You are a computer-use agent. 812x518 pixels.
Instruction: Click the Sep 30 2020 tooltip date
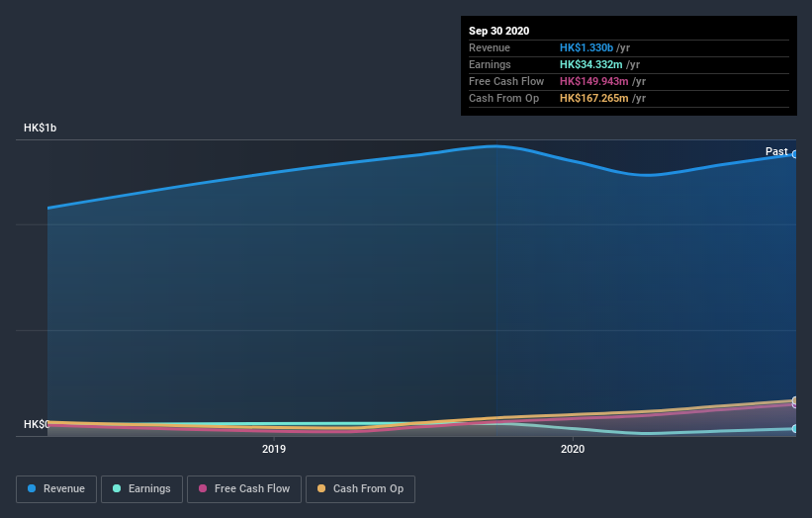click(x=498, y=31)
